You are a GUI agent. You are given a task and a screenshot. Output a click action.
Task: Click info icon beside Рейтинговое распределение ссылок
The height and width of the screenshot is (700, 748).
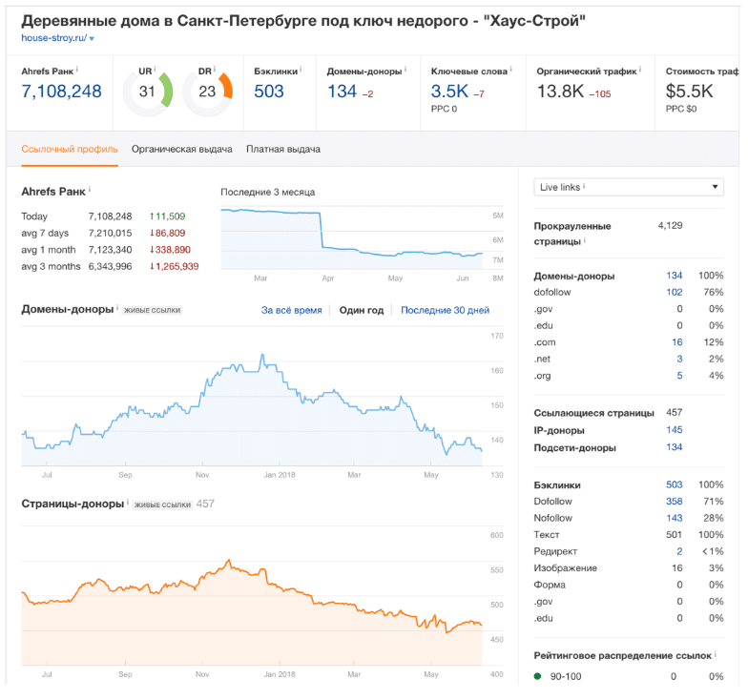point(716,654)
